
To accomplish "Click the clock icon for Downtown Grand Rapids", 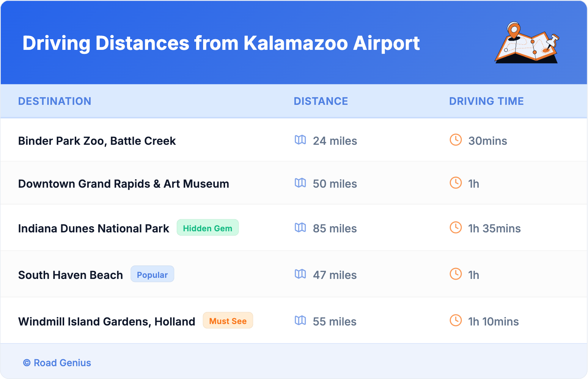I will [x=455, y=183].
